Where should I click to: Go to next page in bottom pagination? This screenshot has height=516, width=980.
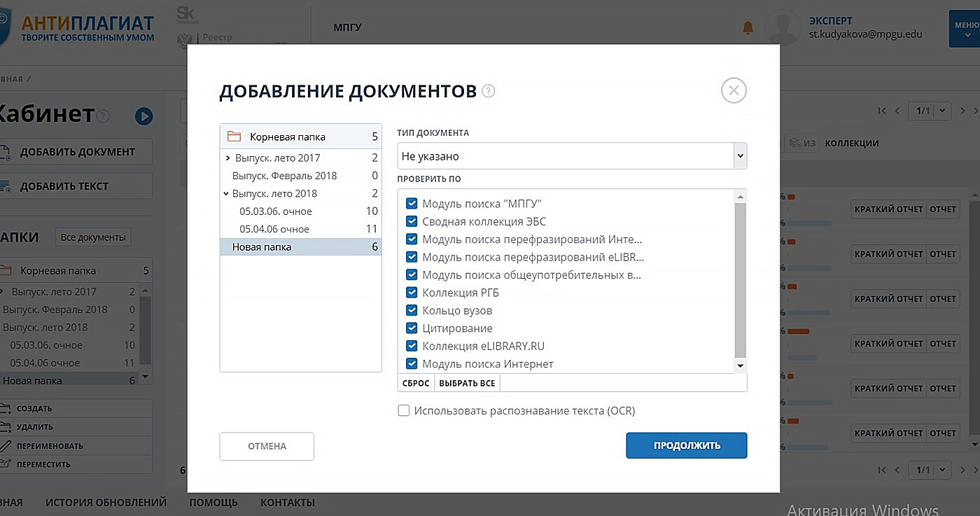963,470
